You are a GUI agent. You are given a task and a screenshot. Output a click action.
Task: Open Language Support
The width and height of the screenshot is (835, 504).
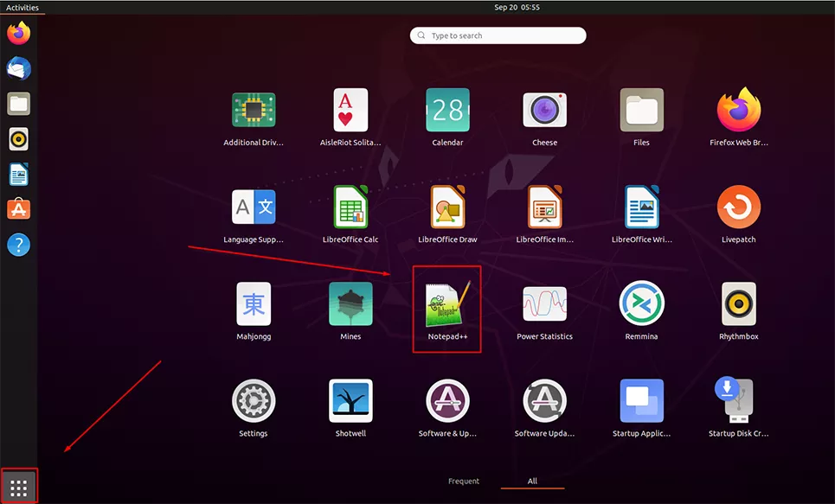click(x=254, y=207)
